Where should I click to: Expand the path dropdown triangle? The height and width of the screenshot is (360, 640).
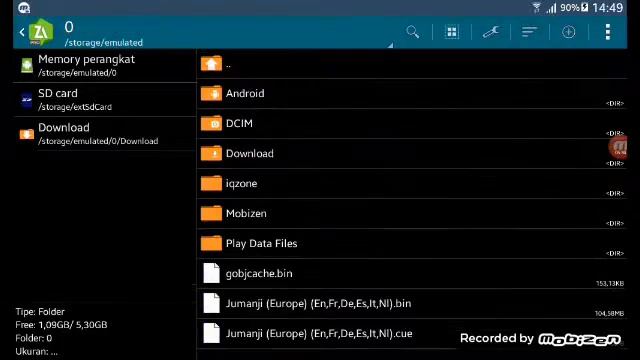390,45
